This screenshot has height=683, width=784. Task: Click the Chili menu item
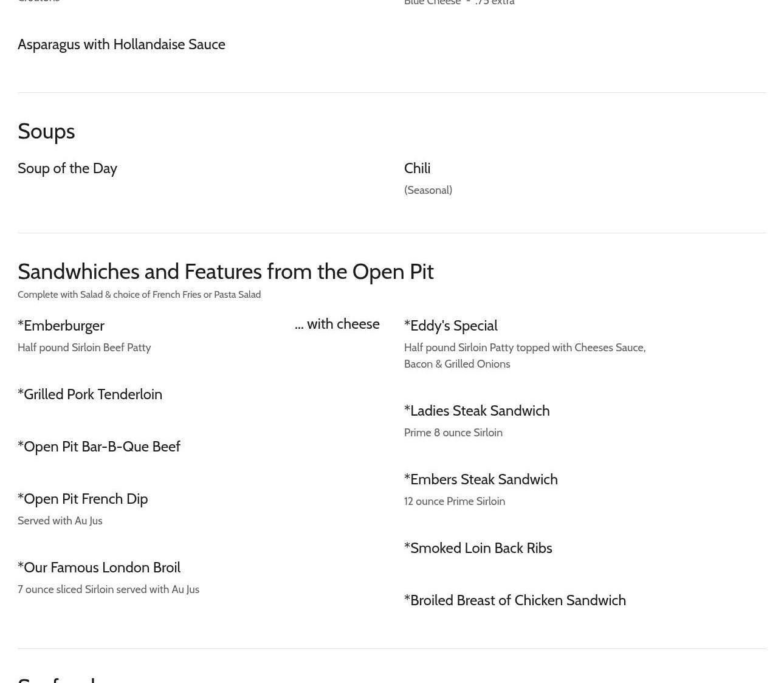tap(417, 168)
